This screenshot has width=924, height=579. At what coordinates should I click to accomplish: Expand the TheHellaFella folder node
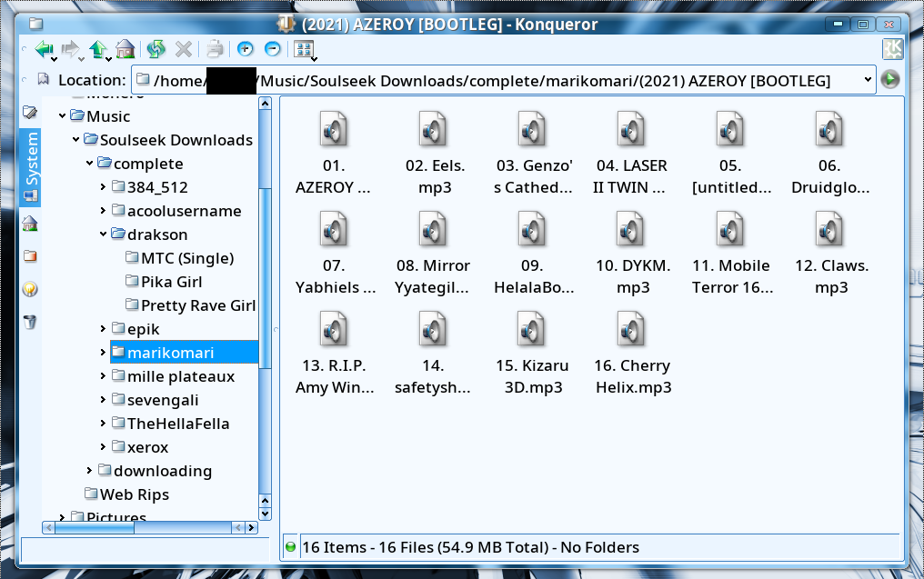[103, 423]
